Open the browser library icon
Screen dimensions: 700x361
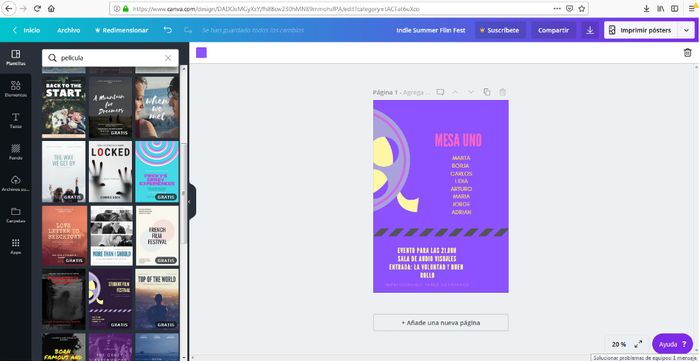[660, 8]
